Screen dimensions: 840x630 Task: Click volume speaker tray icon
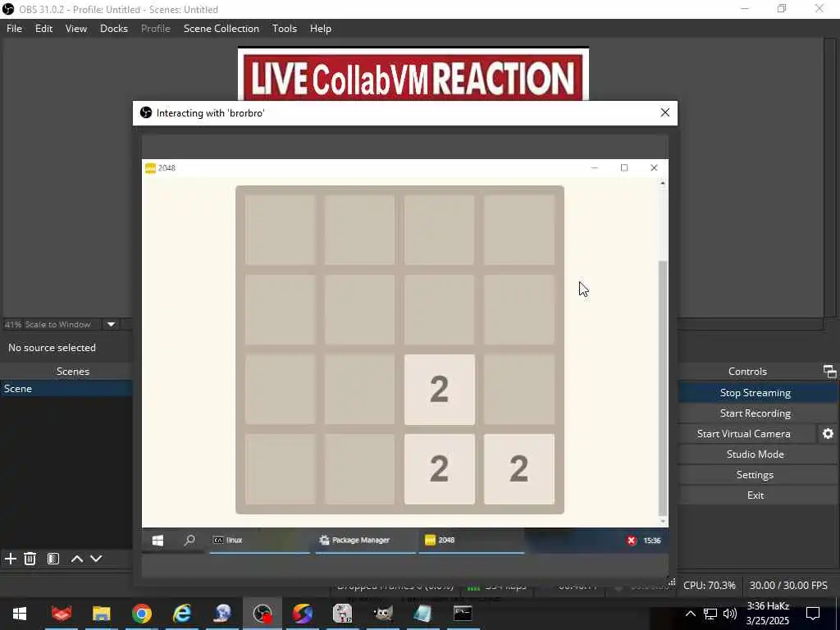click(729, 614)
